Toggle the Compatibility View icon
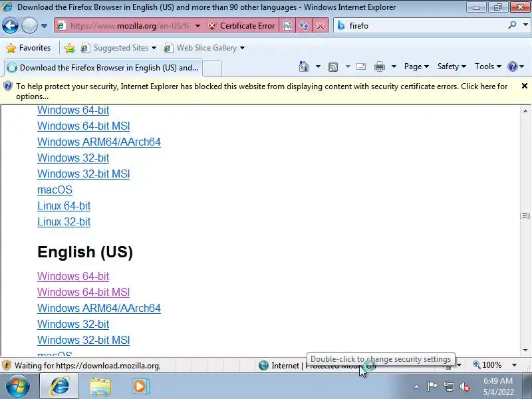Screen dimensions: 532x399 point(287,26)
